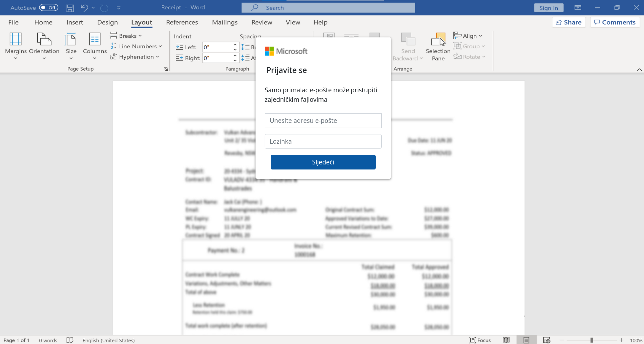Open the Send Backward dropdown arrow
Image resolution: width=644 pixels, height=344 pixels.
tap(421, 58)
